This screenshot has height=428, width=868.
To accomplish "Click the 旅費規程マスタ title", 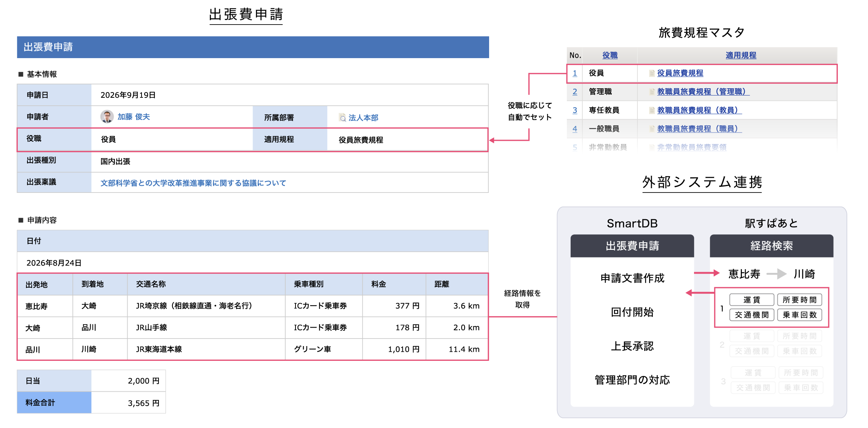I will tap(702, 33).
